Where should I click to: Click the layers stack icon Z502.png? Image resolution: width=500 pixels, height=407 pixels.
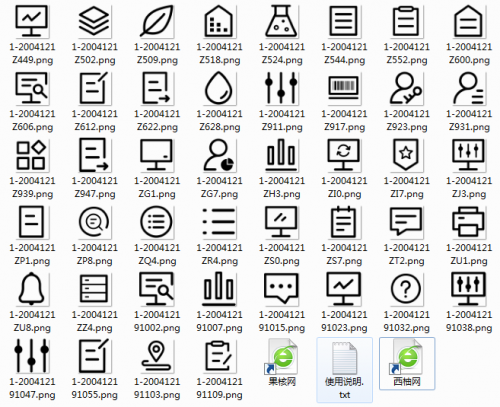coord(94,21)
